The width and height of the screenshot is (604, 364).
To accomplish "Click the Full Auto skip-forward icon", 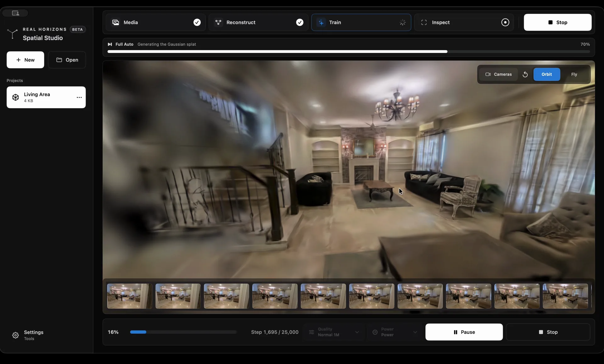I will [x=110, y=44].
